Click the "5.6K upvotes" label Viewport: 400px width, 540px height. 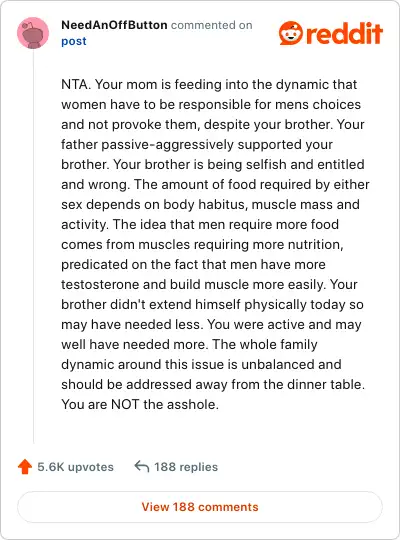[75, 467]
